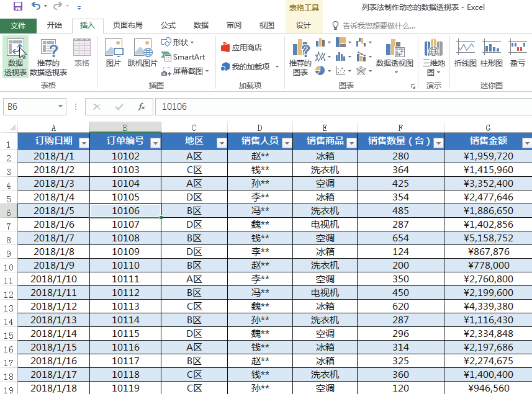Open the Screenshot (屏幕截图) dropdown
The image size is (532, 394).
pyautogui.click(x=185, y=71)
